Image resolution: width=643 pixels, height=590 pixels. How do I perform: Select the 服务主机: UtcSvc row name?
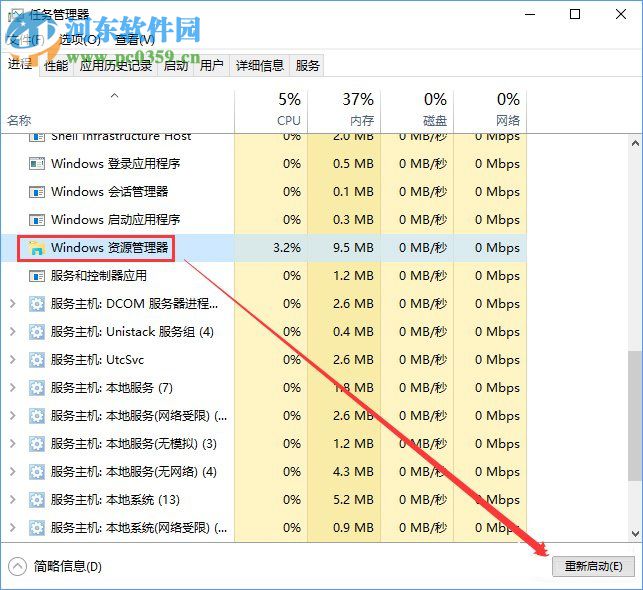(97, 360)
